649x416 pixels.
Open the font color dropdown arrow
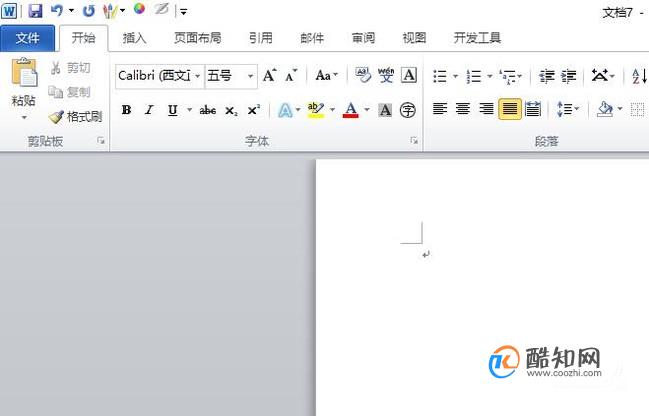point(367,110)
